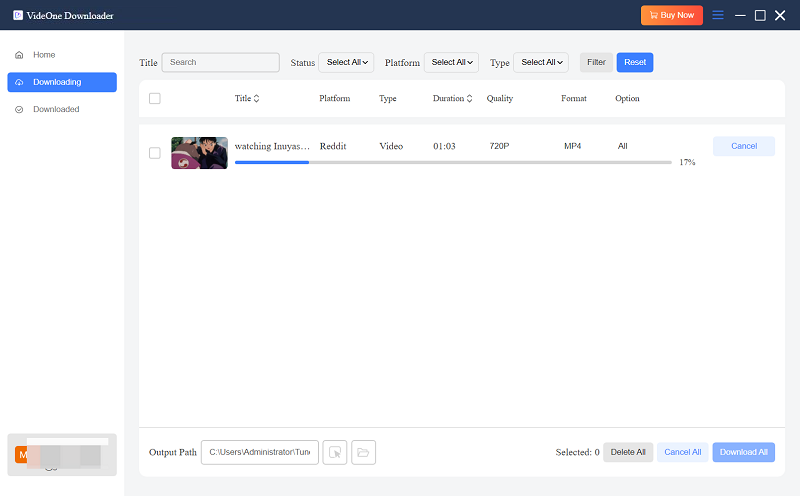Click the shopping cart Buy Now button
This screenshot has height=496, width=800.
coord(672,15)
